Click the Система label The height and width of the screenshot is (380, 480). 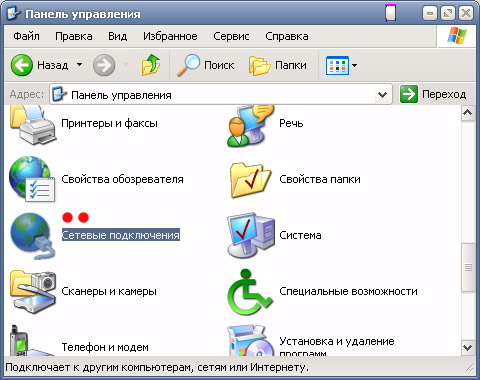[x=300, y=235]
